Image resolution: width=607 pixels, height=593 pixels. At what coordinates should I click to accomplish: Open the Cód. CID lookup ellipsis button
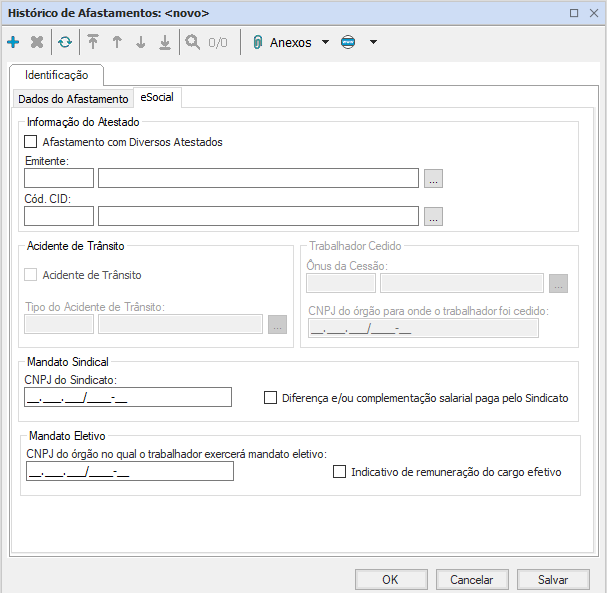(x=433, y=216)
